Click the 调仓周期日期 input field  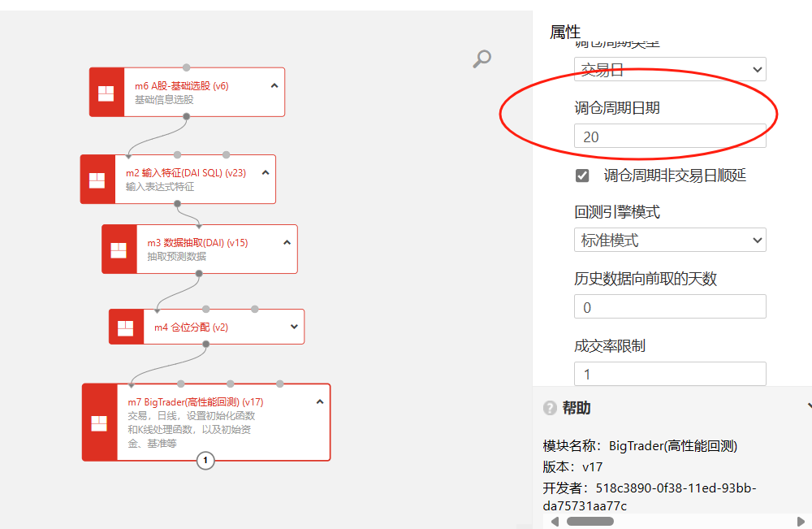pyautogui.click(x=669, y=137)
